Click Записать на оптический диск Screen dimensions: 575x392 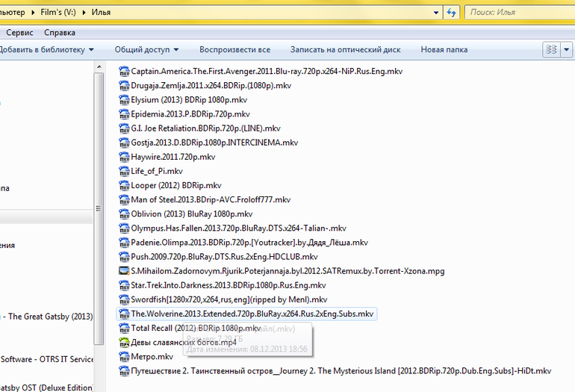point(346,50)
